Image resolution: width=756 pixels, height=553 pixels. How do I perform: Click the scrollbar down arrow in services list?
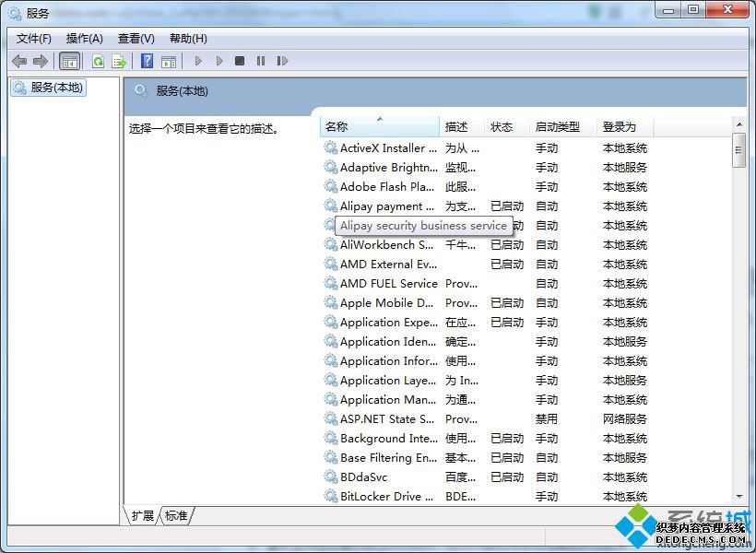coord(739,497)
